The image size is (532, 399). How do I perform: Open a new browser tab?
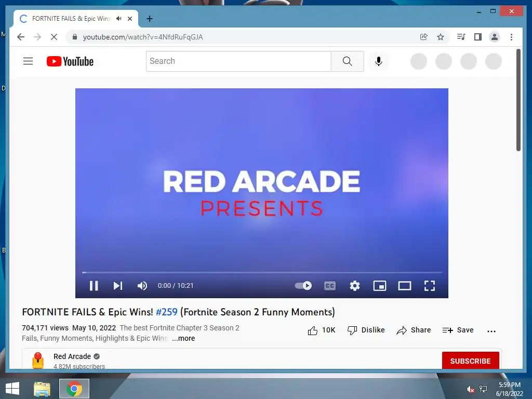click(149, 19)
